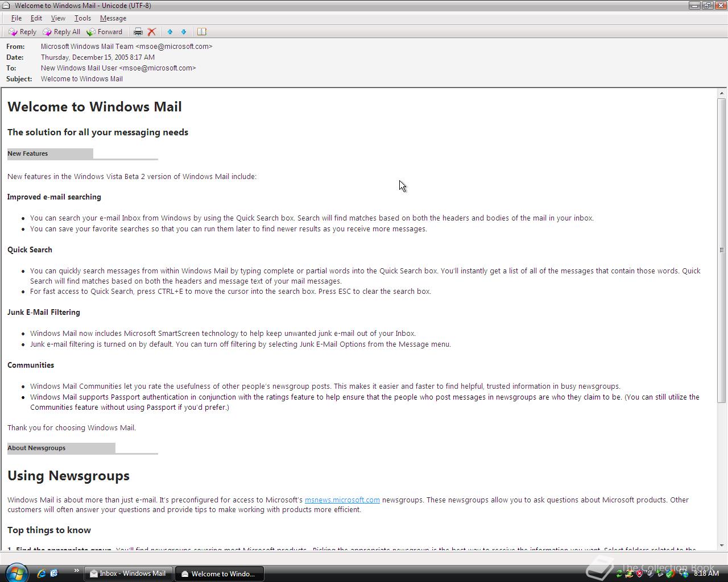The height and width of the screenshot is (582, 728).
Task: Click the green sync arrows tray icon
Action: click(x=619, y=574)
